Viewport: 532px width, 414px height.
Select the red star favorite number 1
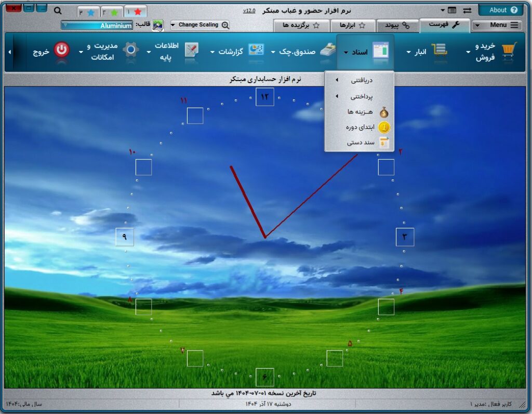135,11
